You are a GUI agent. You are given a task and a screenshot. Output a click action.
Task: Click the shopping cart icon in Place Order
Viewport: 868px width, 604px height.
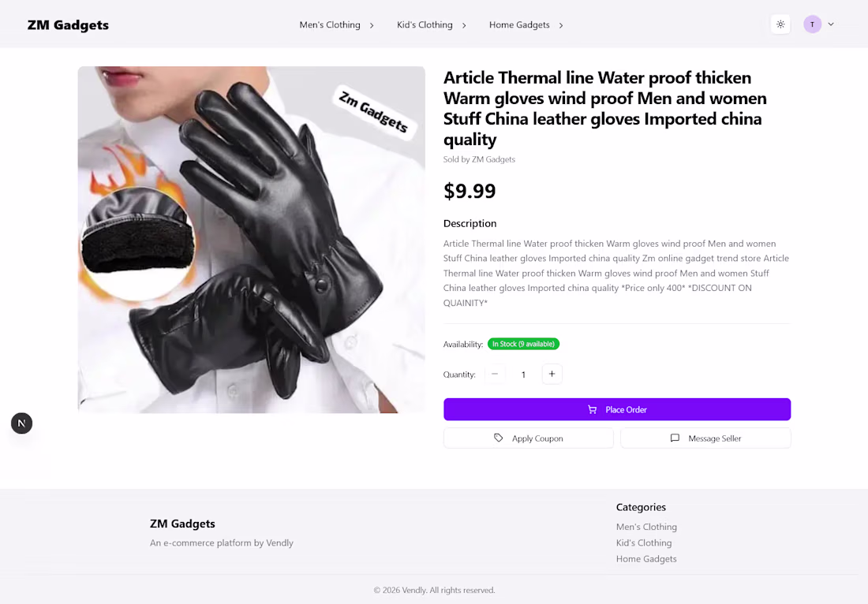point(593,410)
